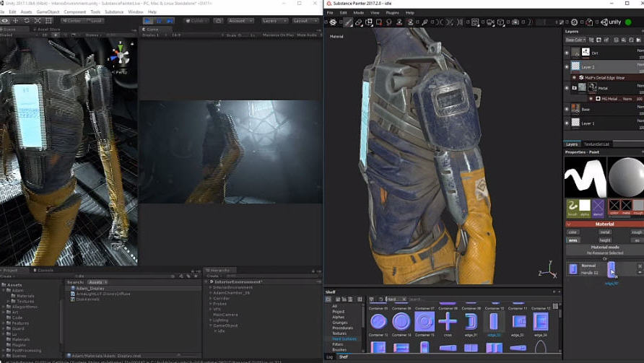This screenshot has width=644, height=363.
Task: Collapse the InteriorEnvironment scene in Hierarchy
Action: (x=207, y=282)
